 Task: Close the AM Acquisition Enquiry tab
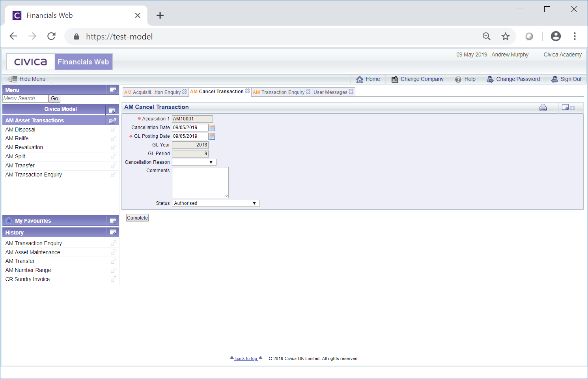click(184, 92)
